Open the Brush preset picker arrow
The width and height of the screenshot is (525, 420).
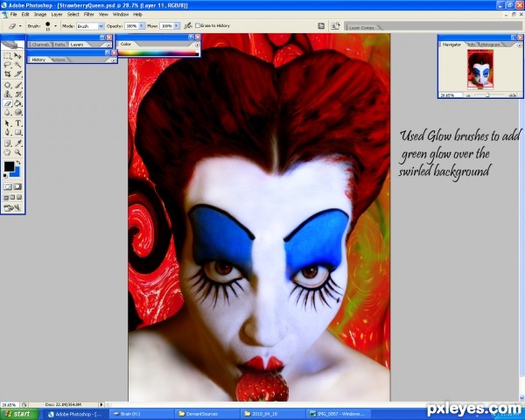pos(55,25)
